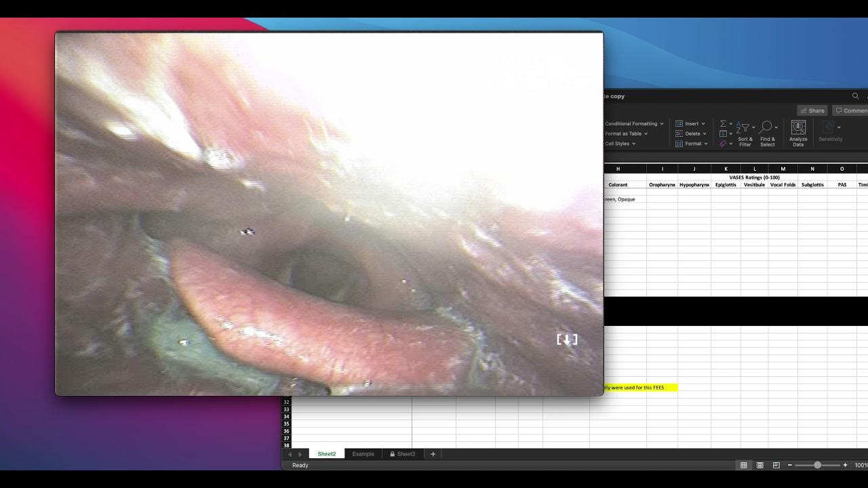Viewport: 868px width, 488px height.
Task: Open the AutoSum dropdown arrow
Action: (731, 124)
